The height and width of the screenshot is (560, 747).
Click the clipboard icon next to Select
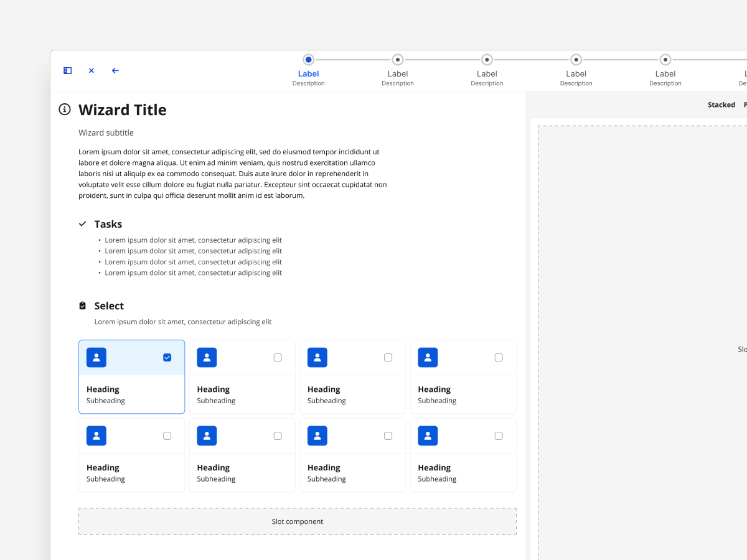pos(83,306)
